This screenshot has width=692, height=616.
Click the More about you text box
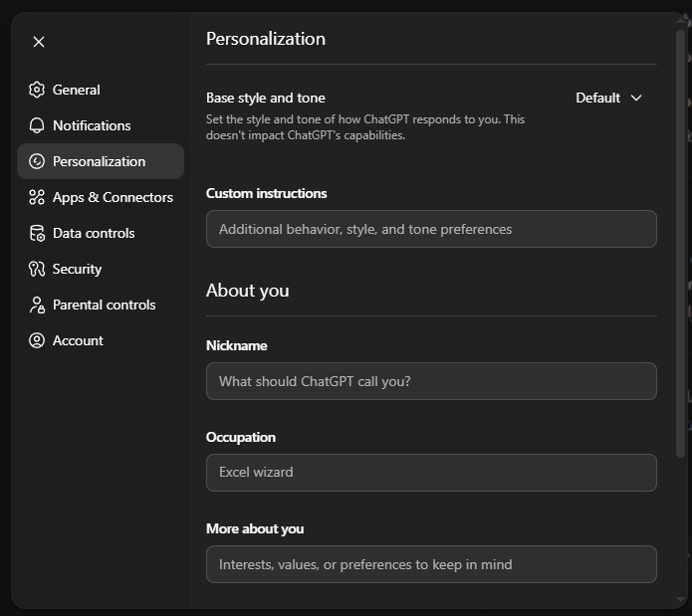pyautogui.click(x=430, y=564)
